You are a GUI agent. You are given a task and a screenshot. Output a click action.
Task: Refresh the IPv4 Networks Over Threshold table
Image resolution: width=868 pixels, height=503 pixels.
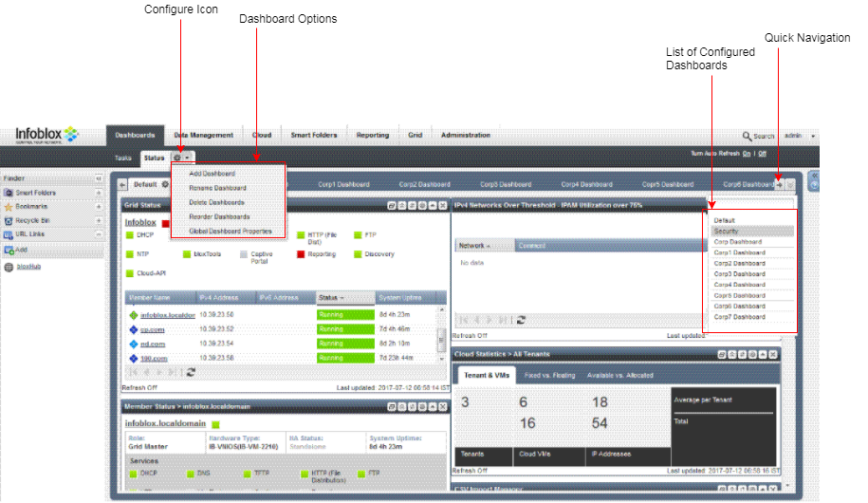coord(521,320)
